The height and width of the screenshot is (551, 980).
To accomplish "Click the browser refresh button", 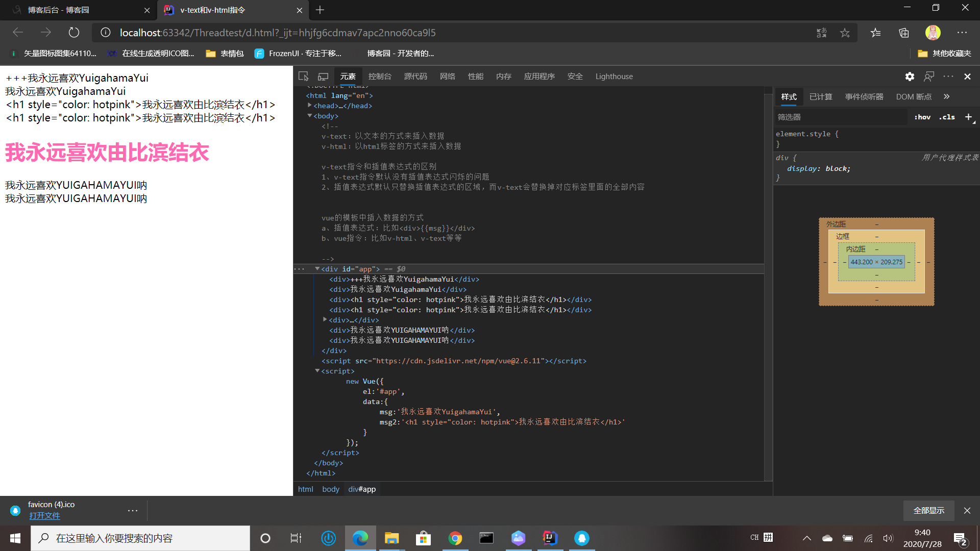I will (x=74, y=33).
